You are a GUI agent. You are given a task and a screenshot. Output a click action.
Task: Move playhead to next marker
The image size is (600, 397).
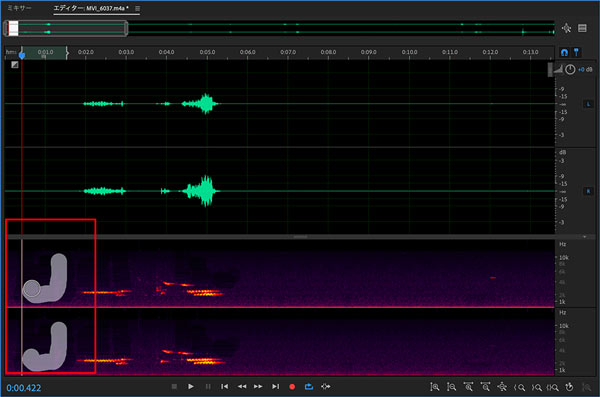[x=275, y=387]
